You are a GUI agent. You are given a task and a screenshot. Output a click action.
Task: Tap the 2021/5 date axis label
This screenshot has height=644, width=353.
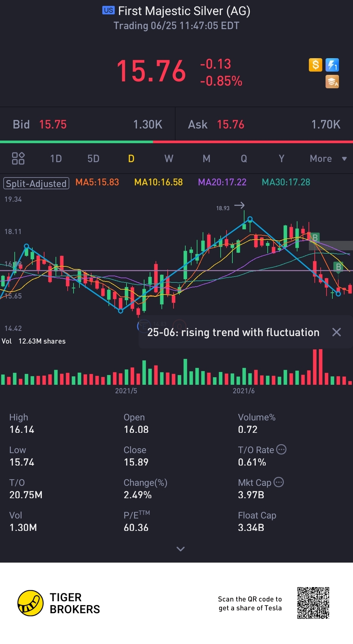(126, 391)
